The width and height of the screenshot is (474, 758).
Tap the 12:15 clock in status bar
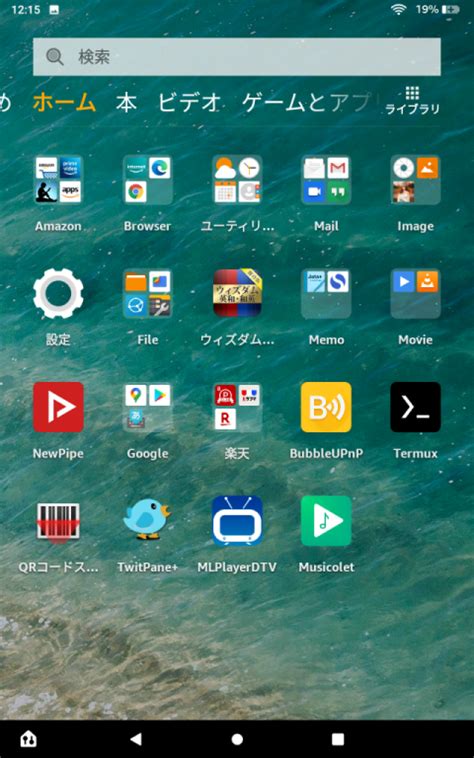click(25, 10)
